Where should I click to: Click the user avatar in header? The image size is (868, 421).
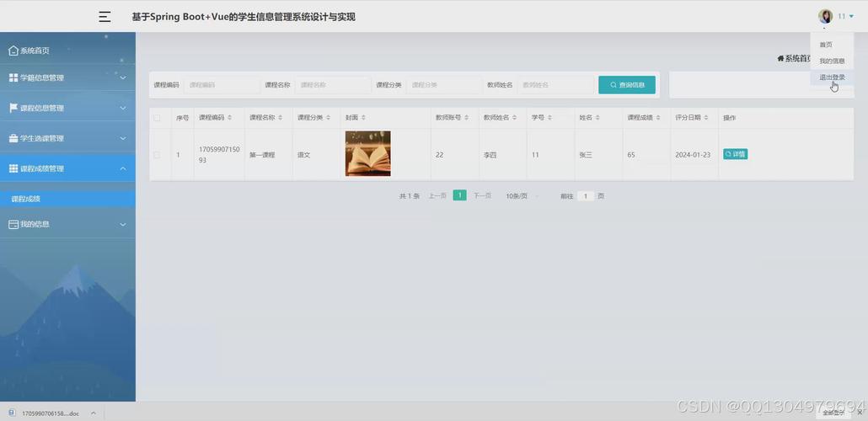(x=825, y=17)
